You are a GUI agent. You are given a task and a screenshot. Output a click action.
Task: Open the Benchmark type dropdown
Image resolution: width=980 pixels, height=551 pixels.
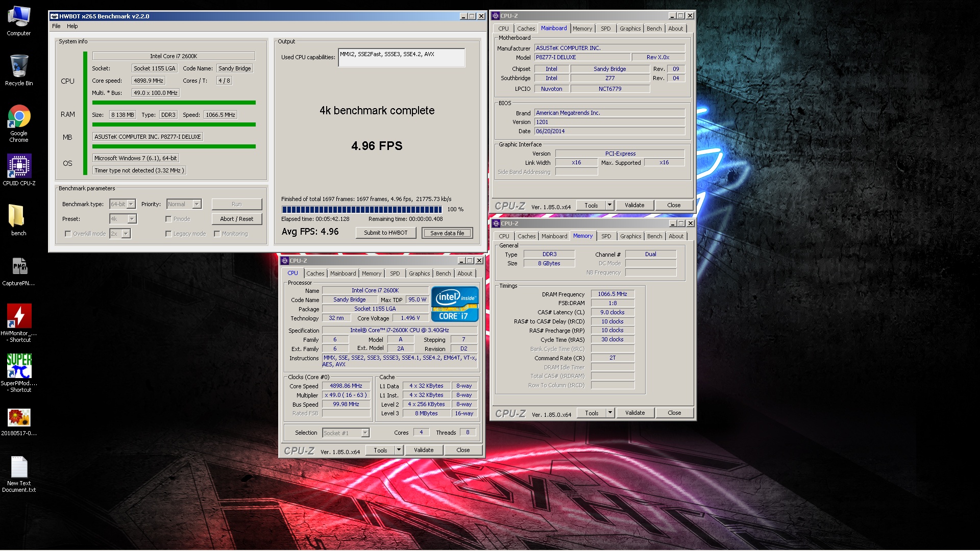[x=131, y=204]
